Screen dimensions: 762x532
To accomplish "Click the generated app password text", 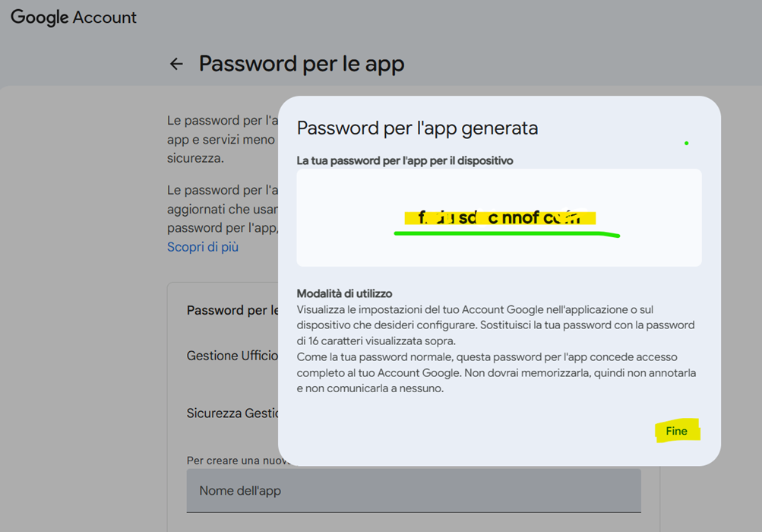I will coord(499,218).
